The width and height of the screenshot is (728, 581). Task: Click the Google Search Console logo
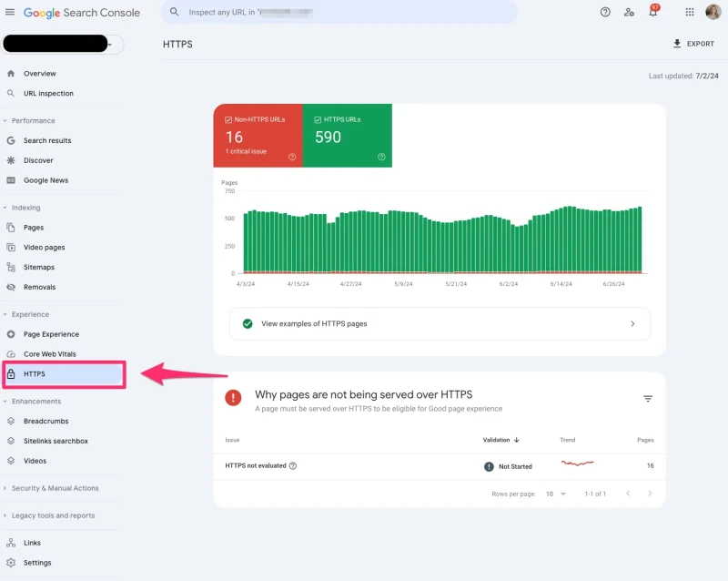coord(82,13)
